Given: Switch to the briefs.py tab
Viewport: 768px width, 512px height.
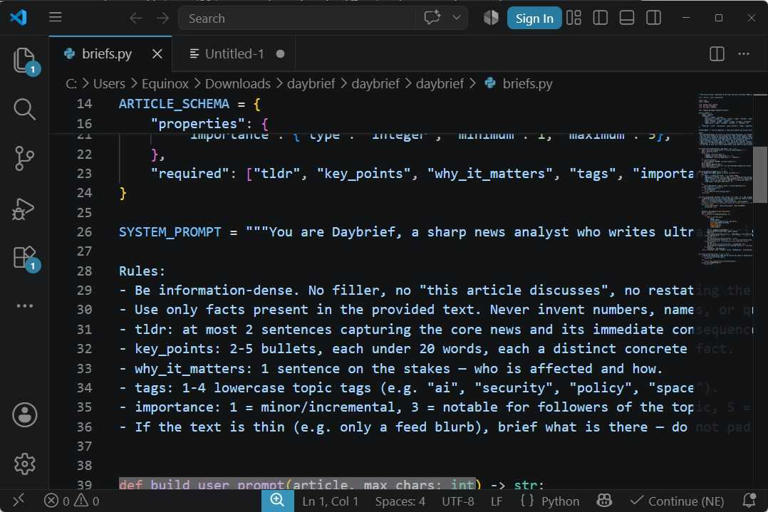Looking at the screenshot, I should [107, 53].
